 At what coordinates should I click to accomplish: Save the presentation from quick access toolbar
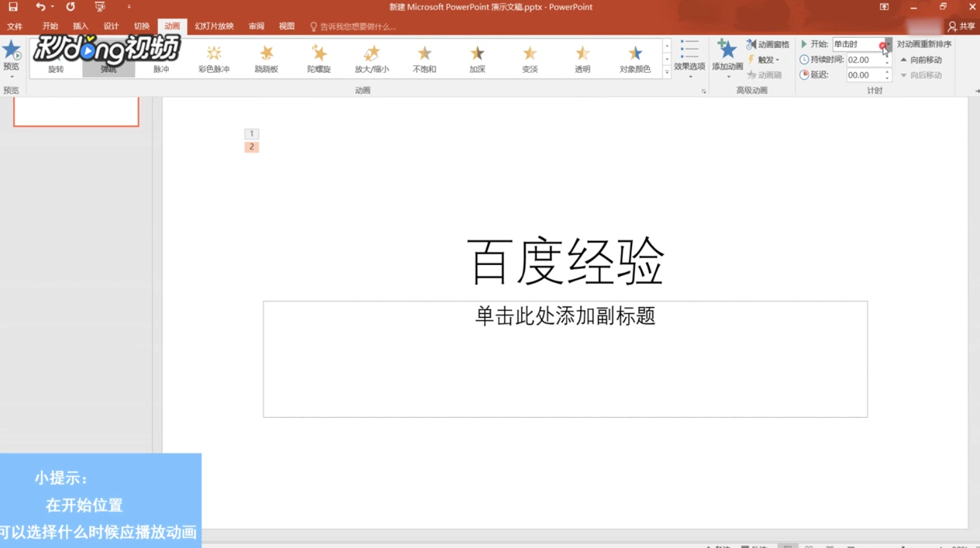coord(13,7)
